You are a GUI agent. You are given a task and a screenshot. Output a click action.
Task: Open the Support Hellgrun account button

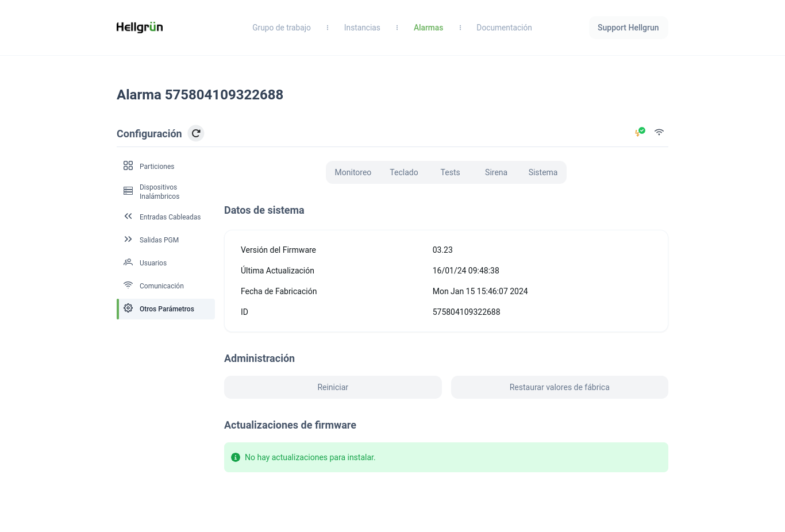tap(628, 28)
